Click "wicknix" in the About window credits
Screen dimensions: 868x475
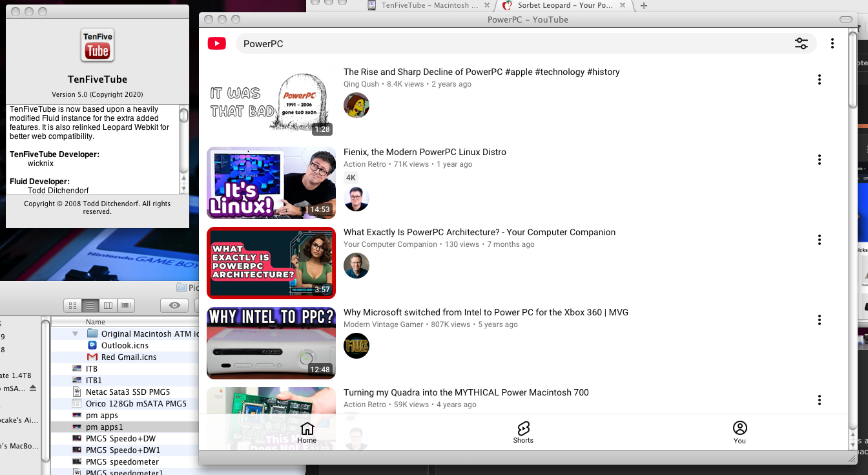pos(41,164)
